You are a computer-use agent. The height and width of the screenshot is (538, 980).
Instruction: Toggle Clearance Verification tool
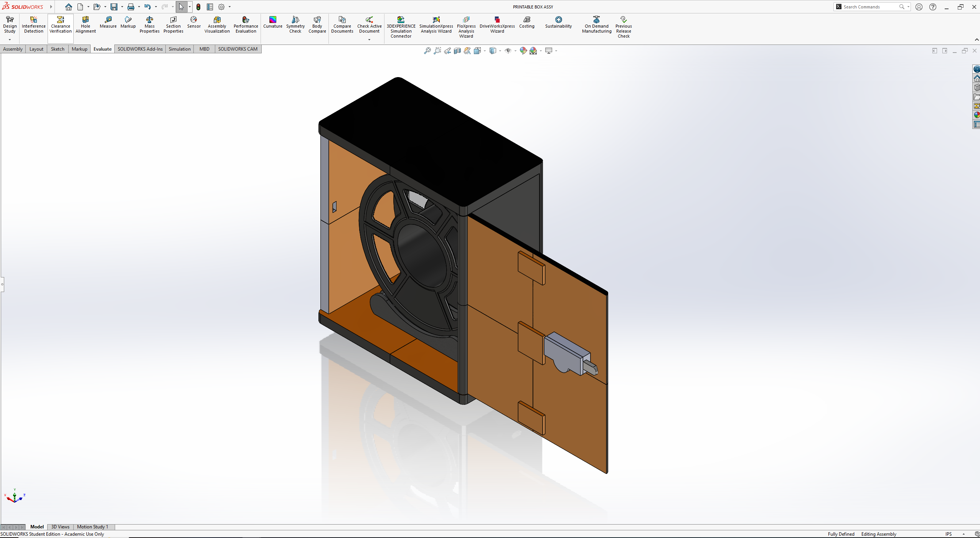point(61,25)
